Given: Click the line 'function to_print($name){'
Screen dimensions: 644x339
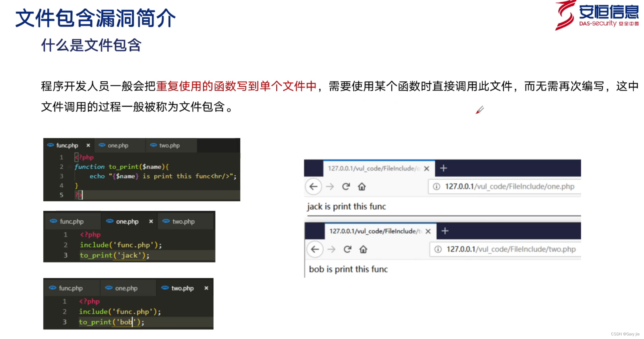Looking at the screenshot, I should pos(122,167).
